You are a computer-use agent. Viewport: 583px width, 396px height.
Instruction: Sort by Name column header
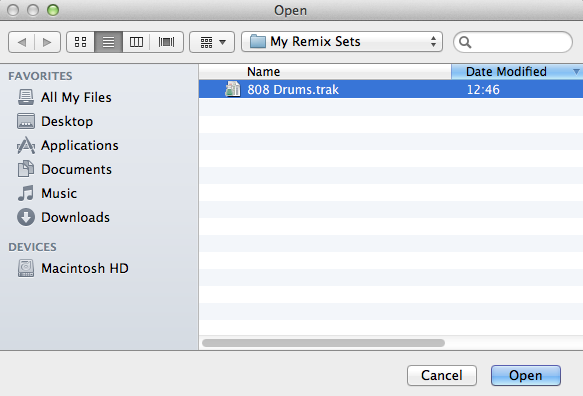pyautogui.click(x=325, y=71)
